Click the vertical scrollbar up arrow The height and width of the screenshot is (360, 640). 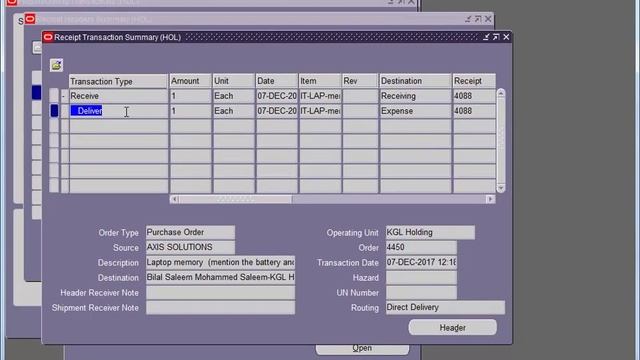coord(501,93)
